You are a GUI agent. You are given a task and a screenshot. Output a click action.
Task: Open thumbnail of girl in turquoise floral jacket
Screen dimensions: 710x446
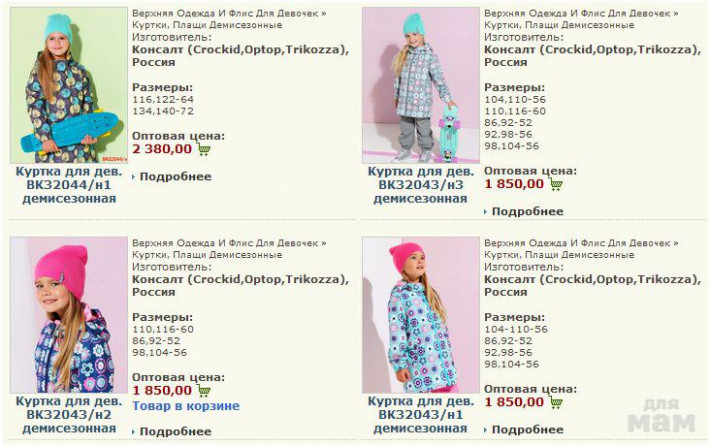tap(421, 315)
